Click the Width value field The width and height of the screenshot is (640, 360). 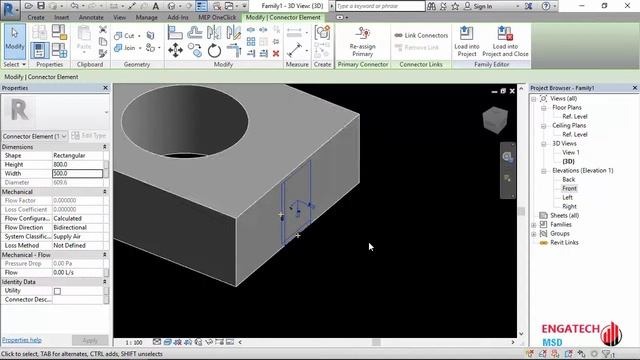click(78, 173)
